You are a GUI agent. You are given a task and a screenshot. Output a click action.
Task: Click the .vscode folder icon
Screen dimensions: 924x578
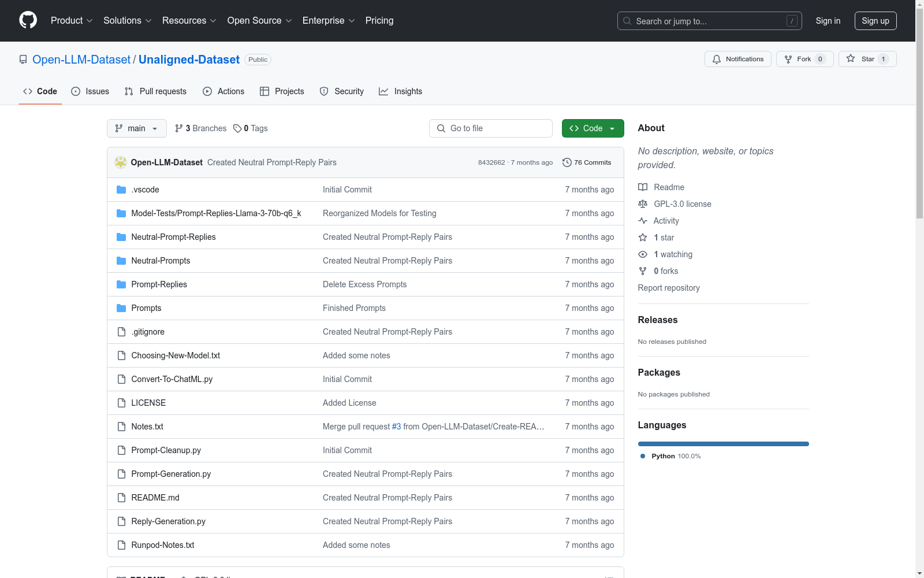(121, 190)
